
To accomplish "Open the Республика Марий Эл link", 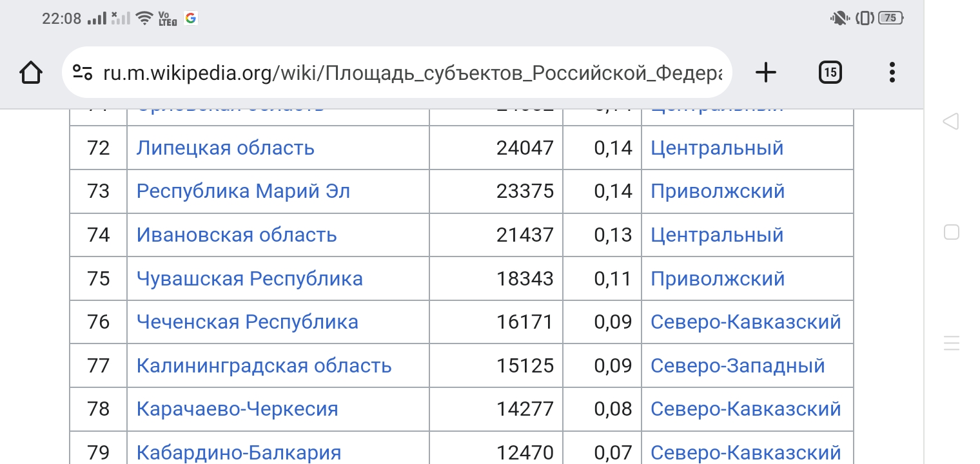I will click(243, 191).
